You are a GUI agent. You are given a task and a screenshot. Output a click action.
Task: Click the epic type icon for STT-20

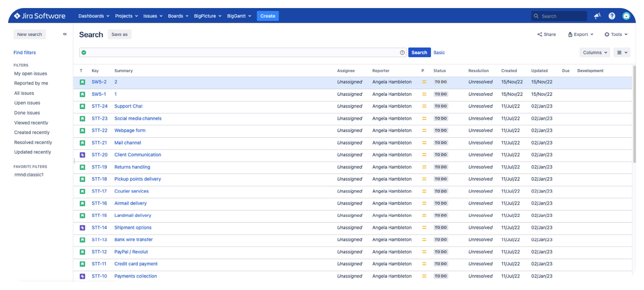click(82, 155)
